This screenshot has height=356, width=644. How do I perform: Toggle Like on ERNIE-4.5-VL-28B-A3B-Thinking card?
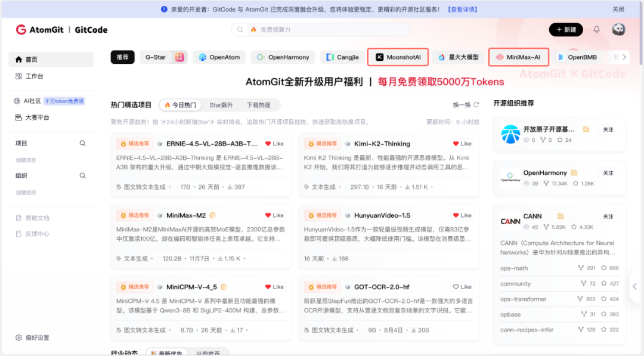(x=274, y=144)
